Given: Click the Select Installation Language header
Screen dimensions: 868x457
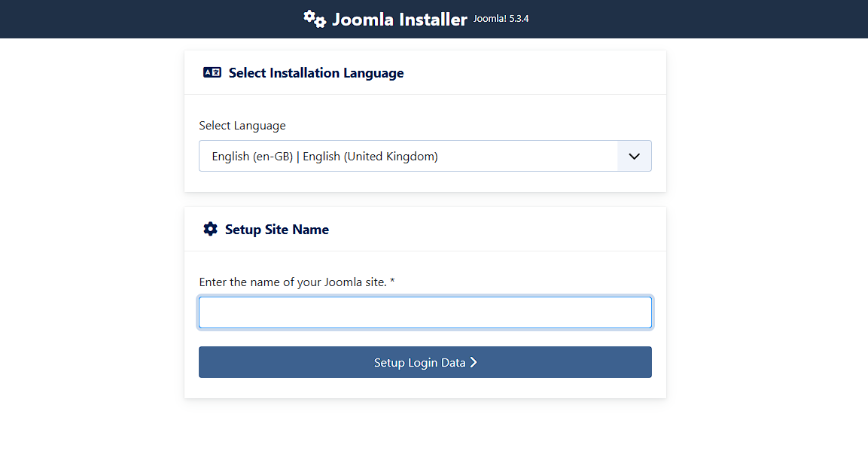Looking at the screenshot, I should (316, 72).
